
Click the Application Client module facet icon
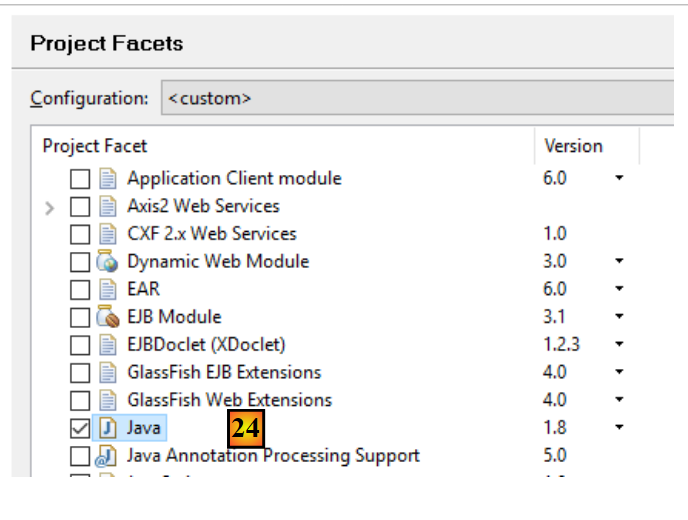tap(108, 179)
